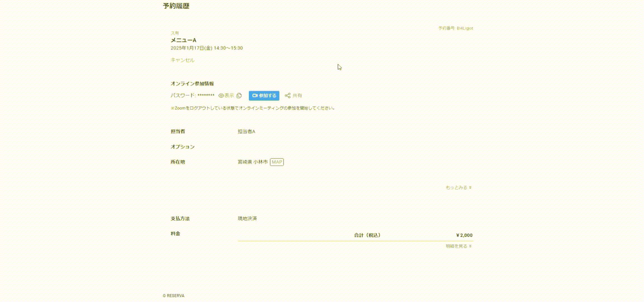The image size is (644, 302).
Task: Copy the password with the copy icon
Action: click(239, 96)
